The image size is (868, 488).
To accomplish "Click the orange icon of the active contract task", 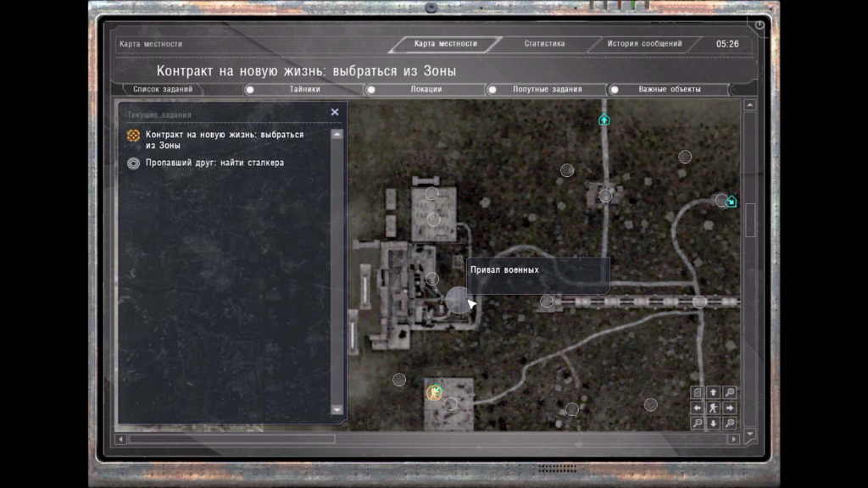I will (x=133, y=136).
